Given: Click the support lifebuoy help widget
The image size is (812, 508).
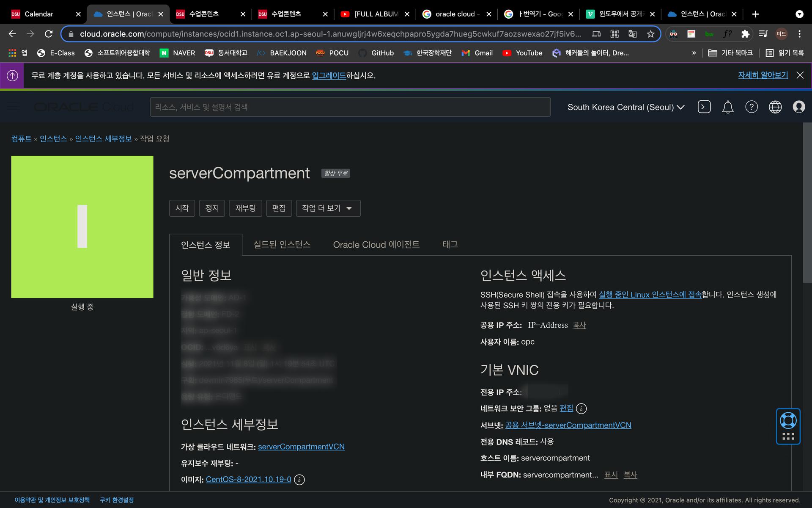Looking at the screenshot, I should [x=788, y=421].
